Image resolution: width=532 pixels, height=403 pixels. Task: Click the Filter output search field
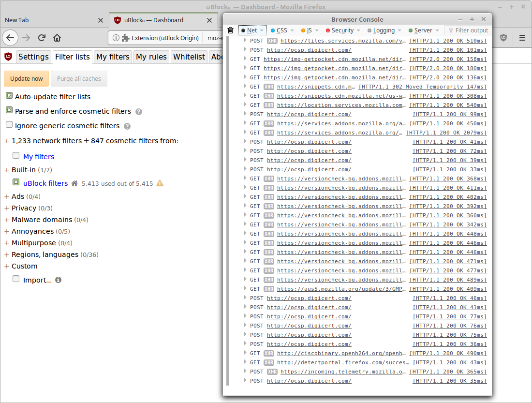tap(468, 30)
